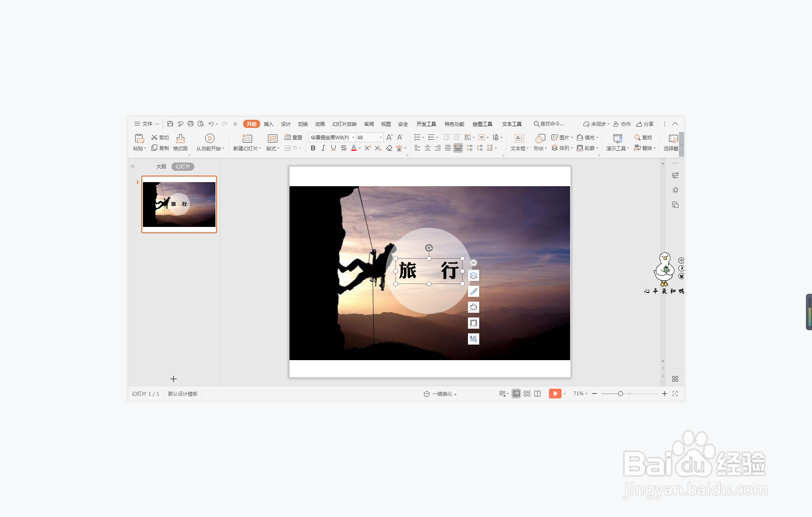Open the font name dropdown
The image size is (812, 517).
coord(353,137)
